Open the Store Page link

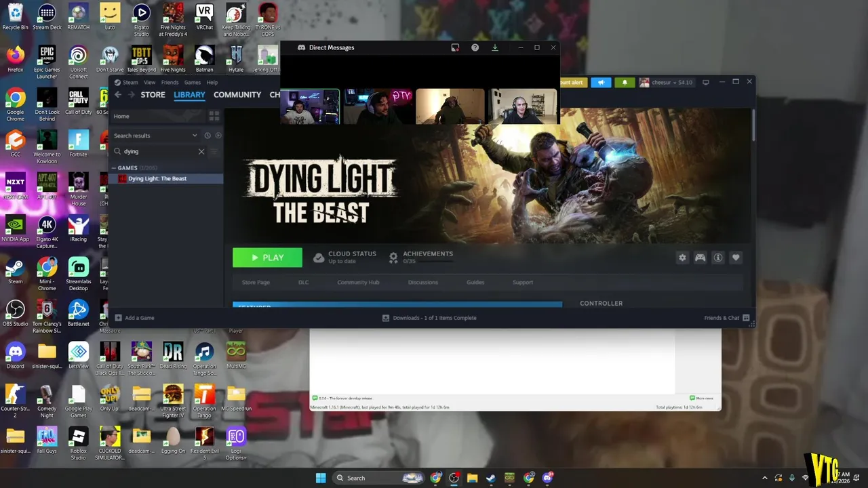(256, 282)
